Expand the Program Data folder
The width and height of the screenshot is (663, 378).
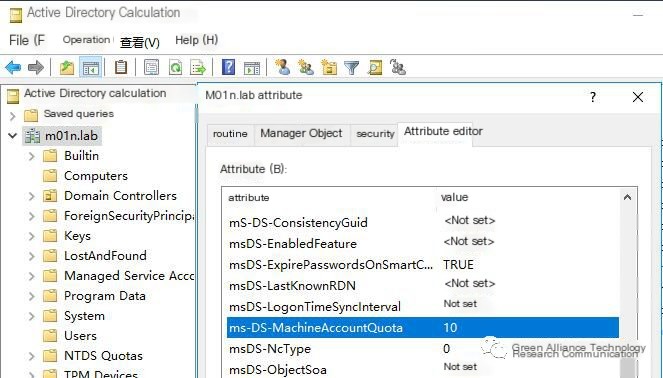tap(31, 296)
